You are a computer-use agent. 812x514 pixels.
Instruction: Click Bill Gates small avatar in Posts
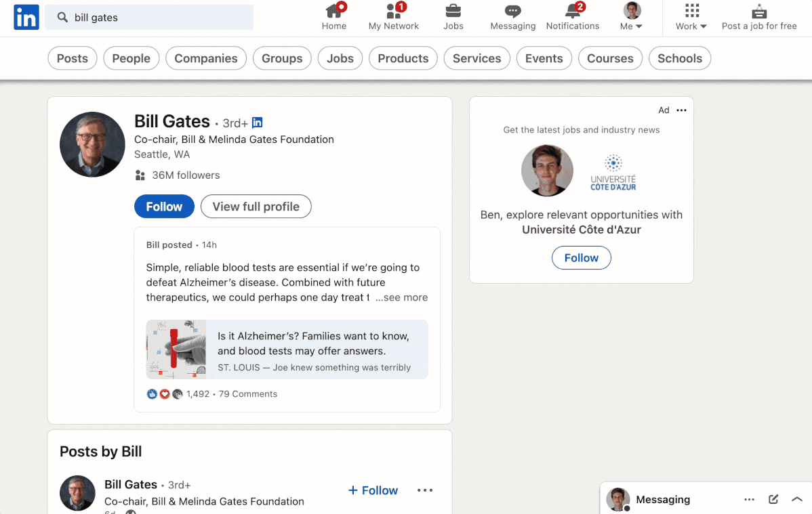click(78, 493)
